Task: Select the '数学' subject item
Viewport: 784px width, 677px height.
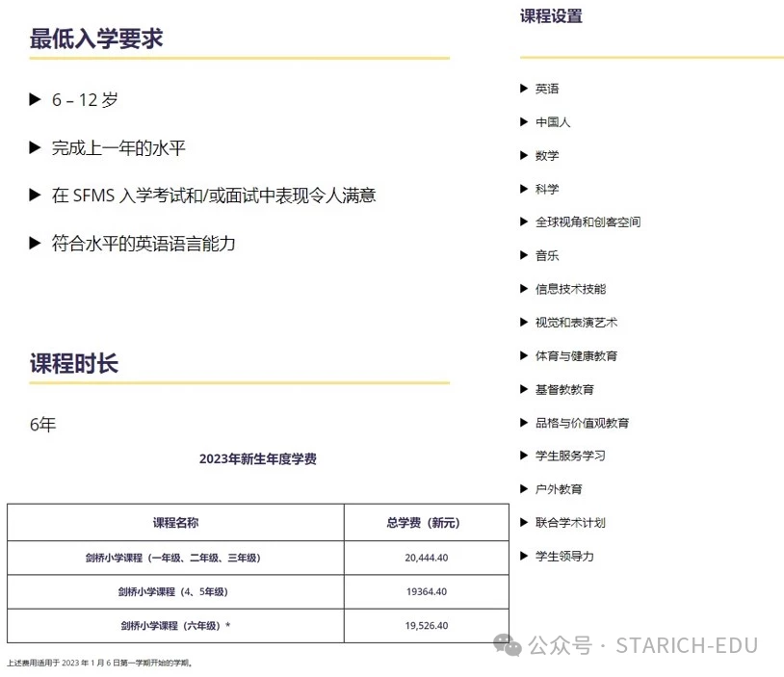Action: click(x=547, y=155)
